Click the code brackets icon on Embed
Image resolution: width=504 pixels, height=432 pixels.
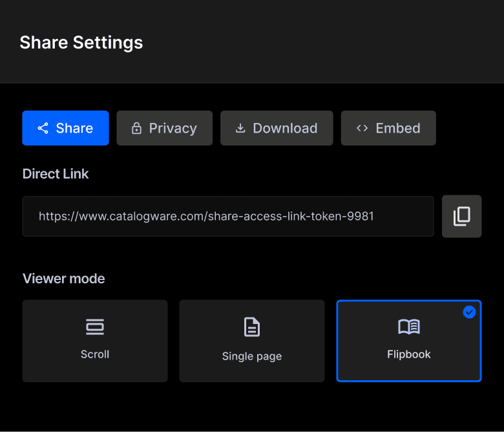(362, 128)
